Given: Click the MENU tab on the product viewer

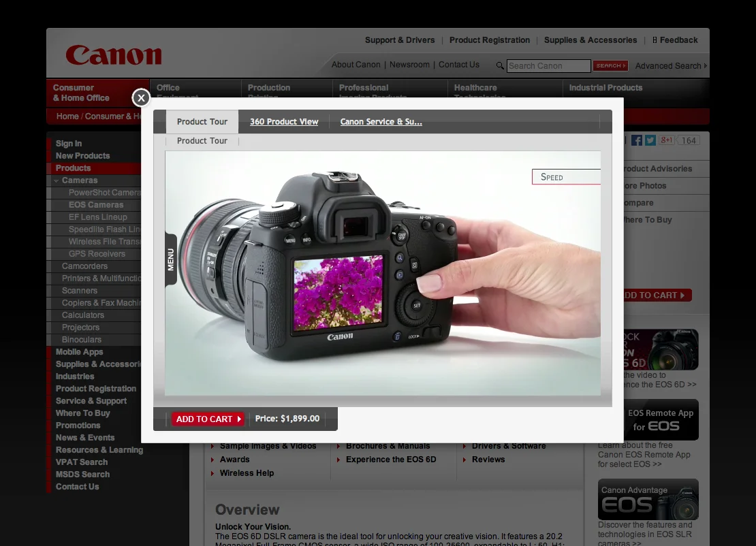Looking at the screenshot, I should click(x=170, y=259).
